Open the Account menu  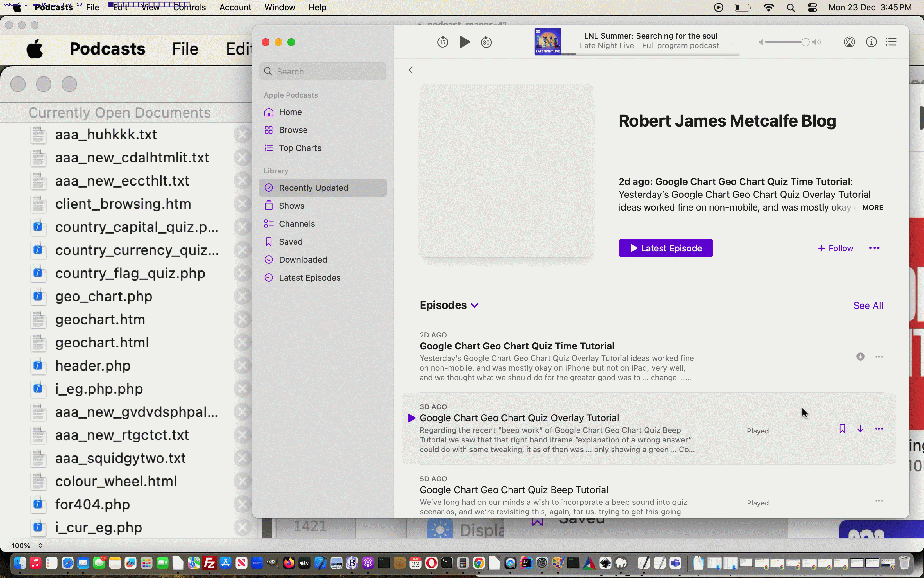(235, 7)
